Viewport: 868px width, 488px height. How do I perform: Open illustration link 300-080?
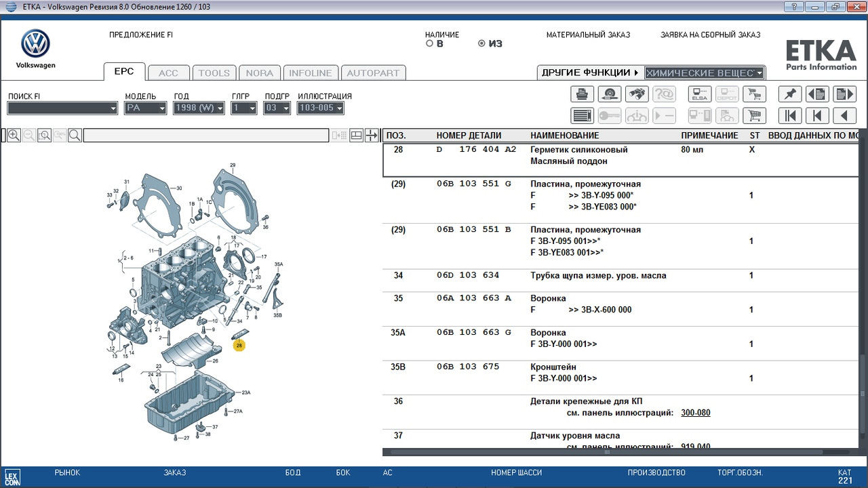(x=696, y=413)
